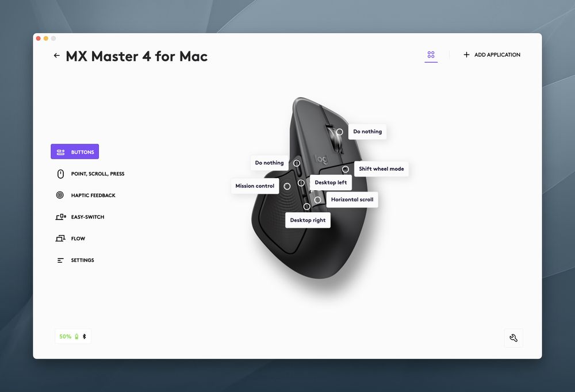Click the Shift wheel mode label
This screenshot has width=575, height=392.
pyautogui.click(x=381, y=169)
